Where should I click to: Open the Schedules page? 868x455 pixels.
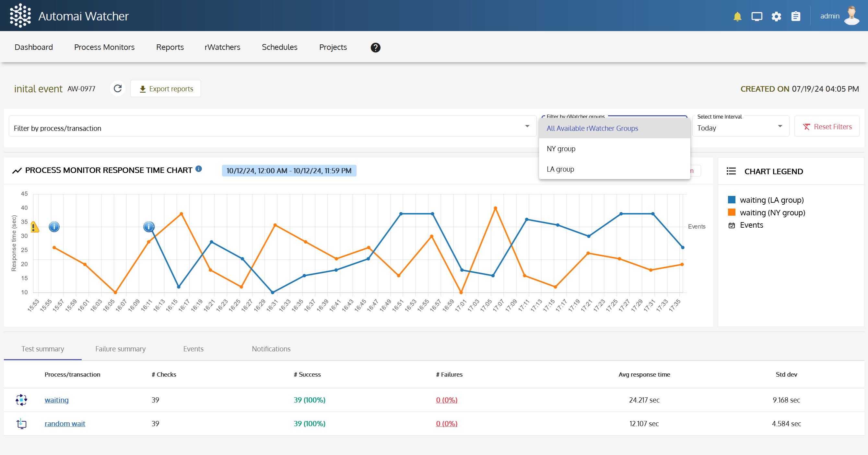click(280, 47)
